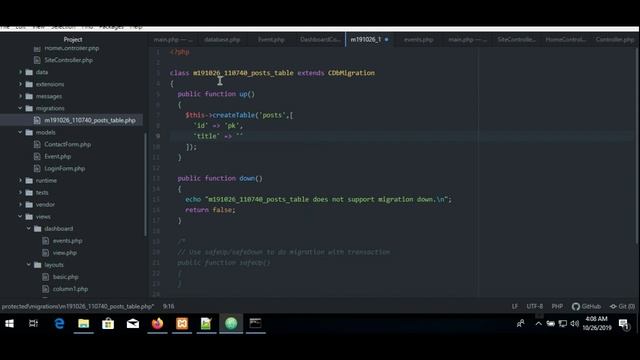Expand the runtime folder
640x360 pixels.
coord(20,180)
